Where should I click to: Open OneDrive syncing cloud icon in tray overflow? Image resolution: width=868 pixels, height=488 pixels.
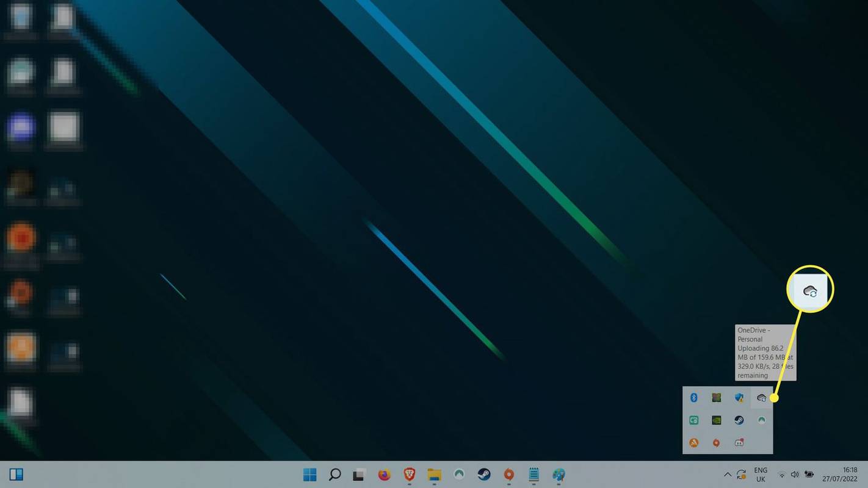761,398
